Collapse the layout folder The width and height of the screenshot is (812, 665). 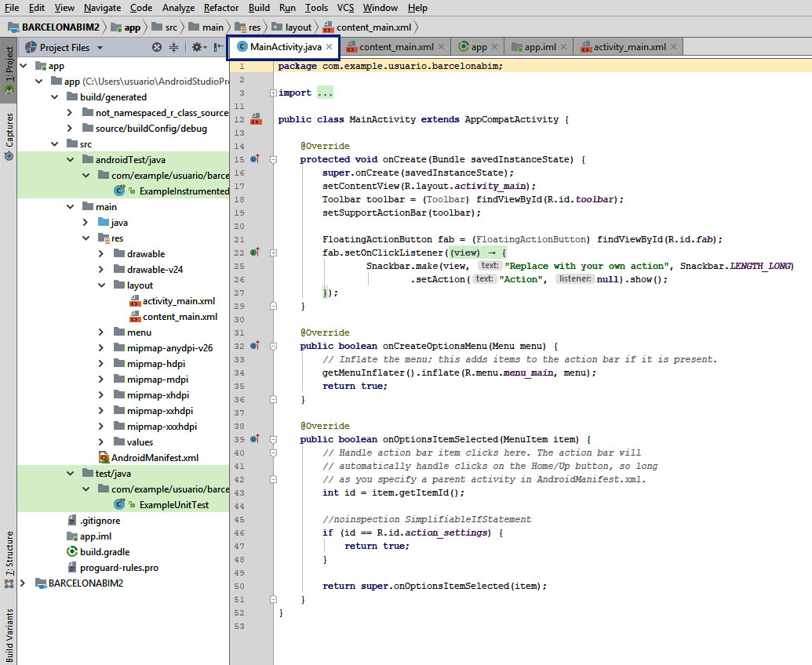pyautogui.click(x=101, y=285)
